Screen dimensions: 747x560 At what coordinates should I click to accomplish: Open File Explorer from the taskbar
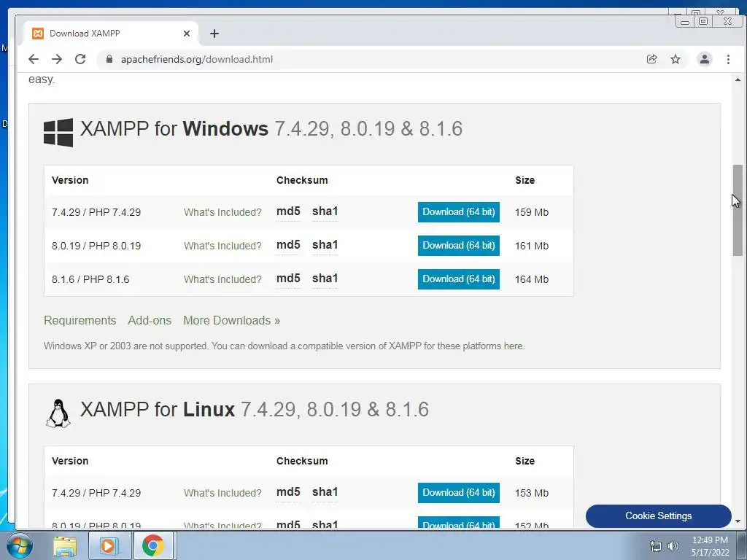point(65,545)
